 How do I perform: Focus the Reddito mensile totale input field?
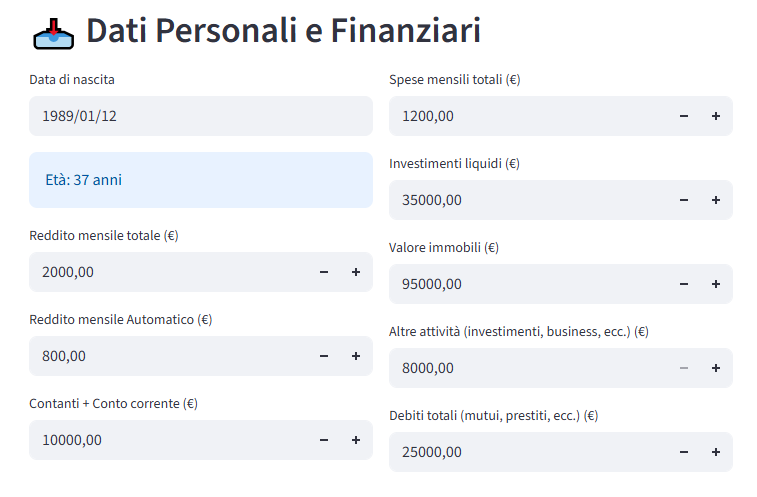click(x=170, y=272)
